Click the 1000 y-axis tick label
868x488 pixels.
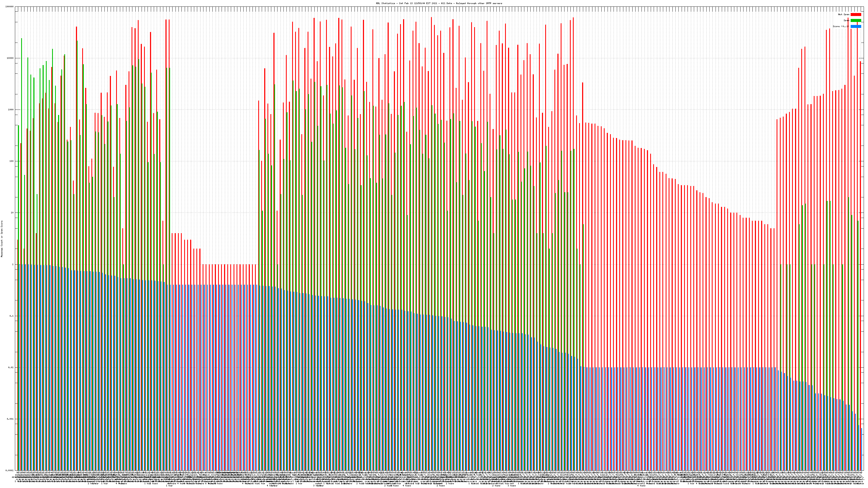11,110
